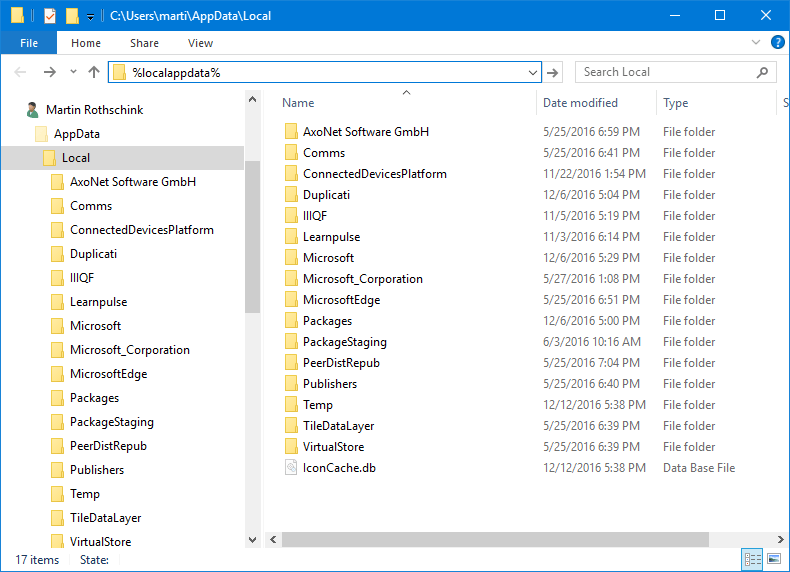This screenshot has width=790, height=572.
Task: Select ConnectedDevicesPlatform in the file list
Action: click(374, 174)
